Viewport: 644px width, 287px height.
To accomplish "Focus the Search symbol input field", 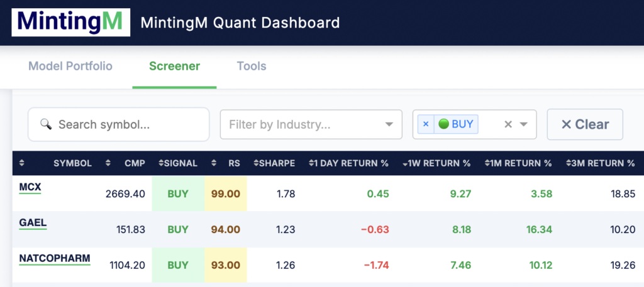I will tap(126, 124).
